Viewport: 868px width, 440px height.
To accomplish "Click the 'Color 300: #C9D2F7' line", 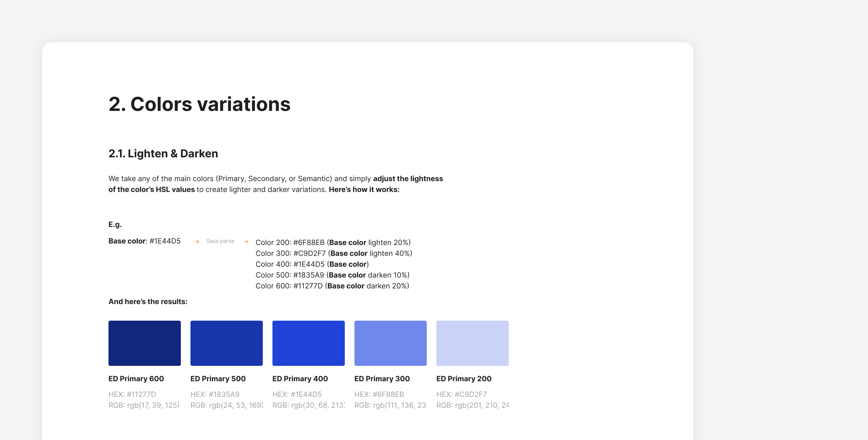I will pyautogui.click(x=334, y=253).
